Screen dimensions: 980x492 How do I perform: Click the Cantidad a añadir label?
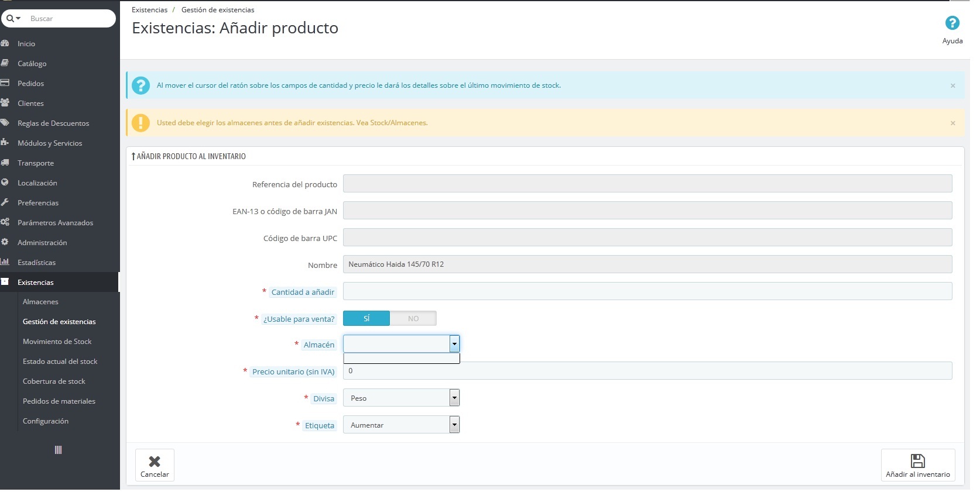303,293
